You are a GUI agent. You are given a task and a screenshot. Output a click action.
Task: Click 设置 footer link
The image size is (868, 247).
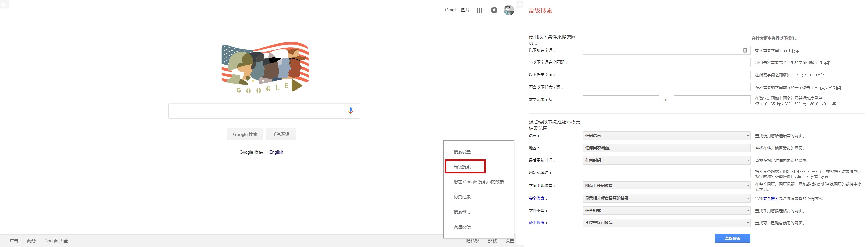coord(510,241)
